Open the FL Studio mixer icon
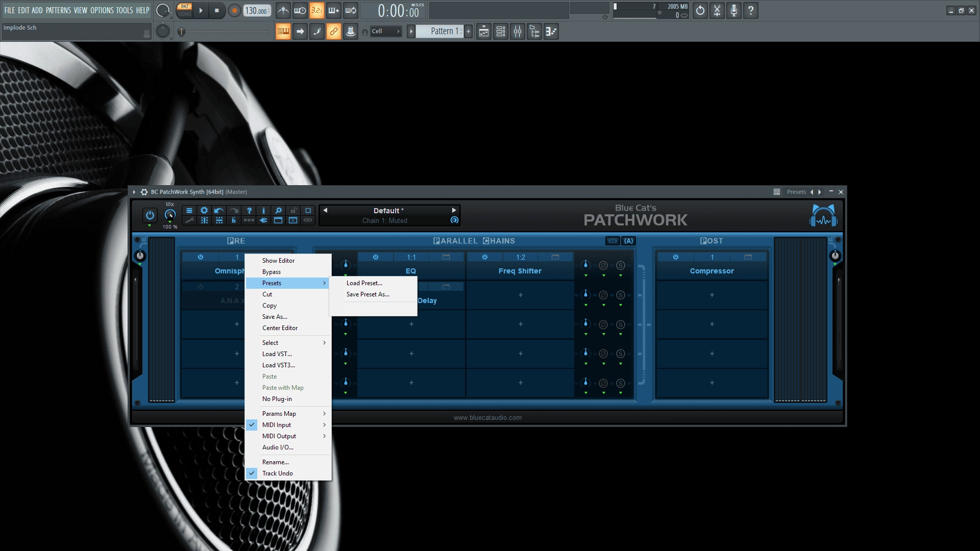The height and width of the screenshot is (551, 980). [518, 32]
